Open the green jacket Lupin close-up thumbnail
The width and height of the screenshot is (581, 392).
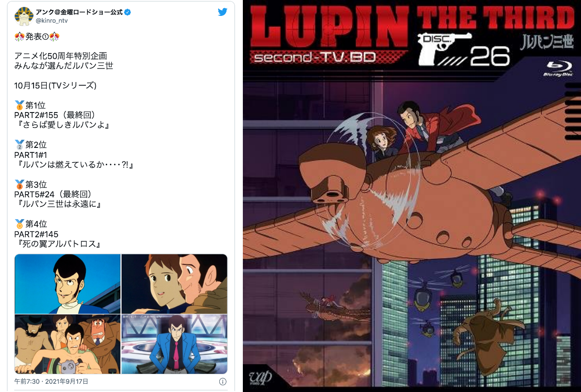(68, 284)
